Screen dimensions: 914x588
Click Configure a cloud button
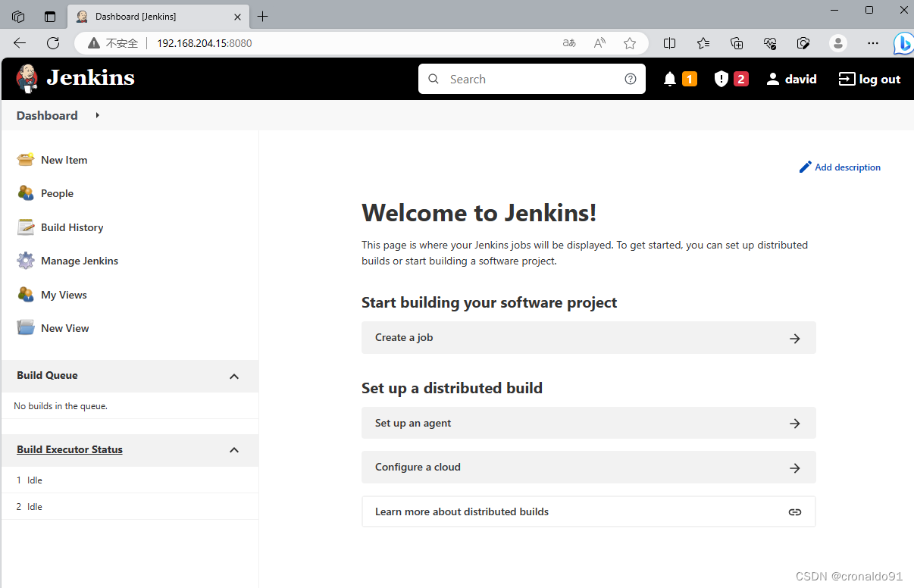589,468
